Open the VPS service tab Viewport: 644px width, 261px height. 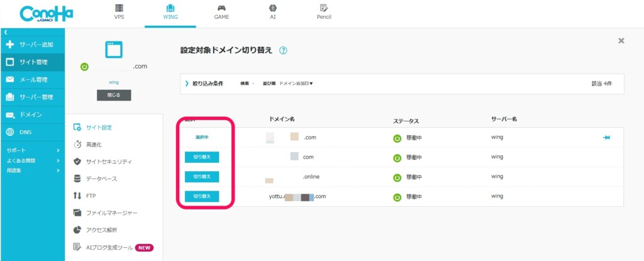click(x=119, y=13)
